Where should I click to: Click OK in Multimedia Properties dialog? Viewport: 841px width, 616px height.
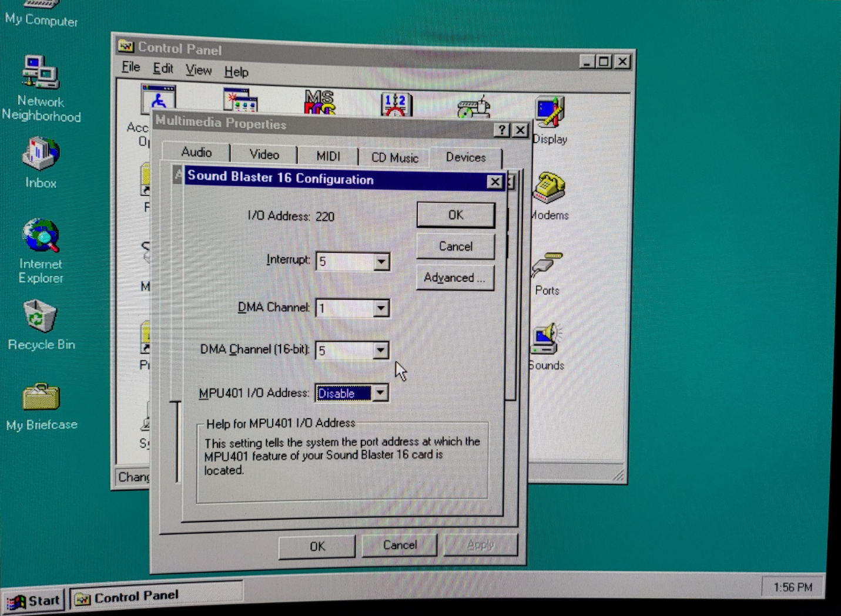pos(317,547)
